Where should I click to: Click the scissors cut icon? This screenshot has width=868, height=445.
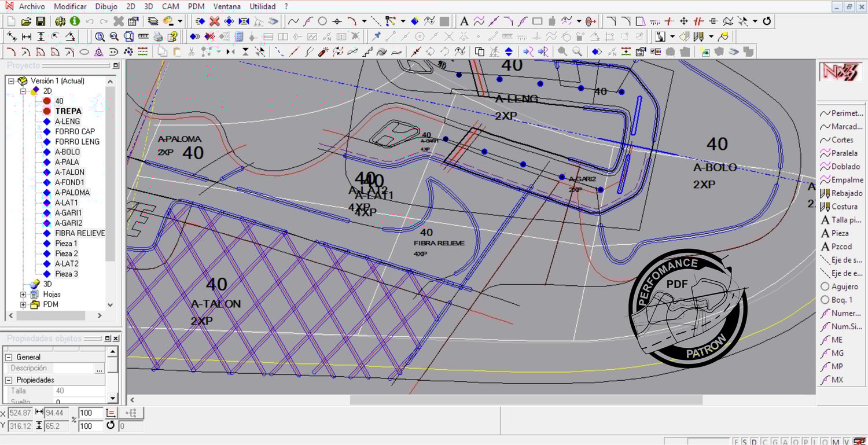click(x=192, y=52)
